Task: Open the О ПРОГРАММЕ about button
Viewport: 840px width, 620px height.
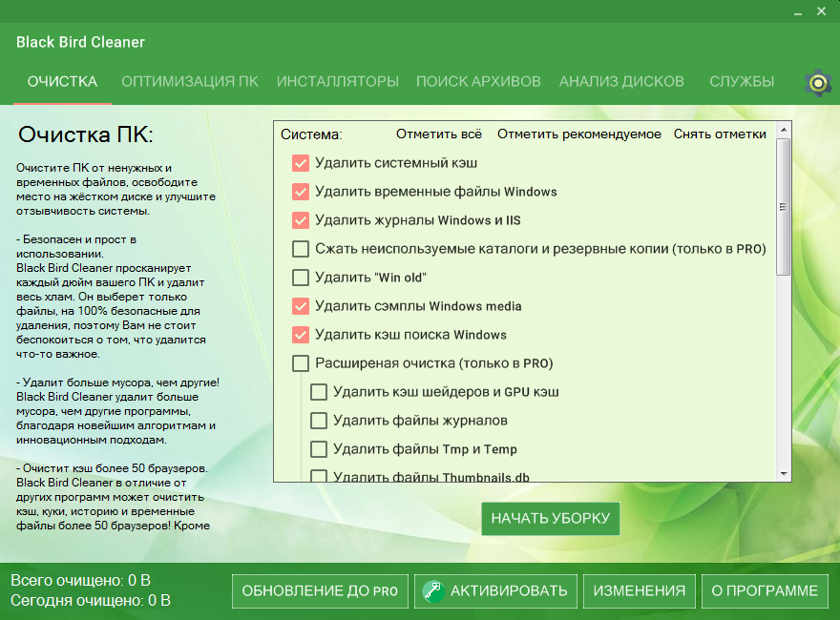Action: click(x=765, y=591)
